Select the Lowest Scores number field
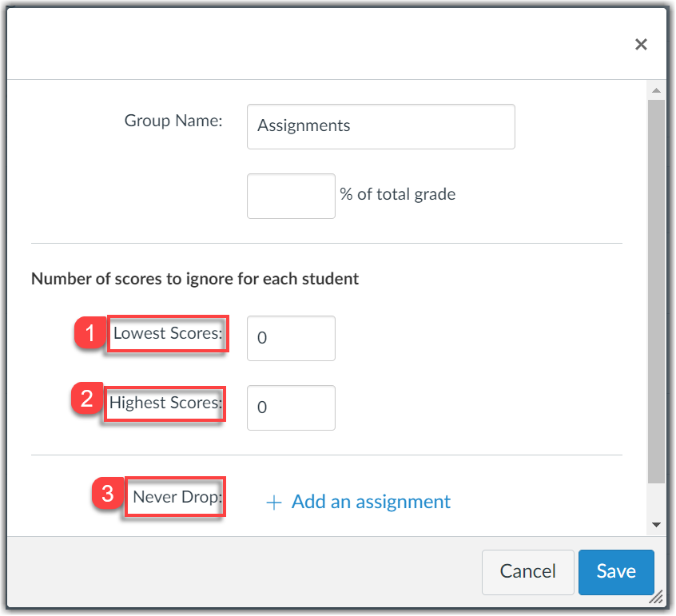 point(291,338)
